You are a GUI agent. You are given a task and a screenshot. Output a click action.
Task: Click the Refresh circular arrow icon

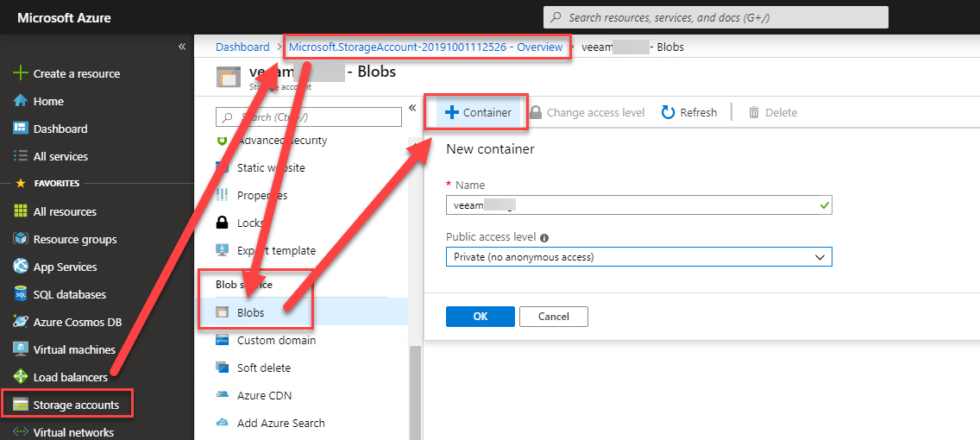pyautogui.click(x=668, y=112)
